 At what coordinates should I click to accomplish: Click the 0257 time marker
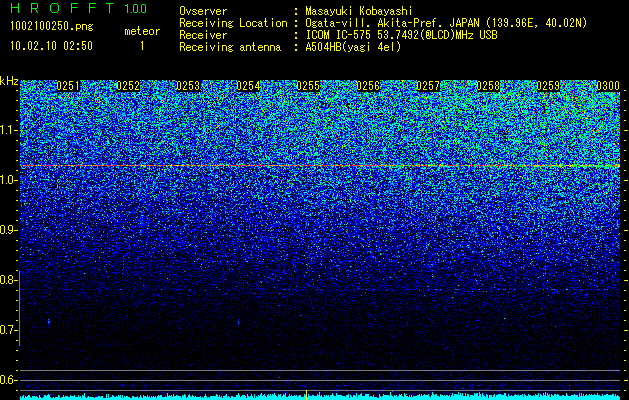pyautogui.click(x=428, y=86)
